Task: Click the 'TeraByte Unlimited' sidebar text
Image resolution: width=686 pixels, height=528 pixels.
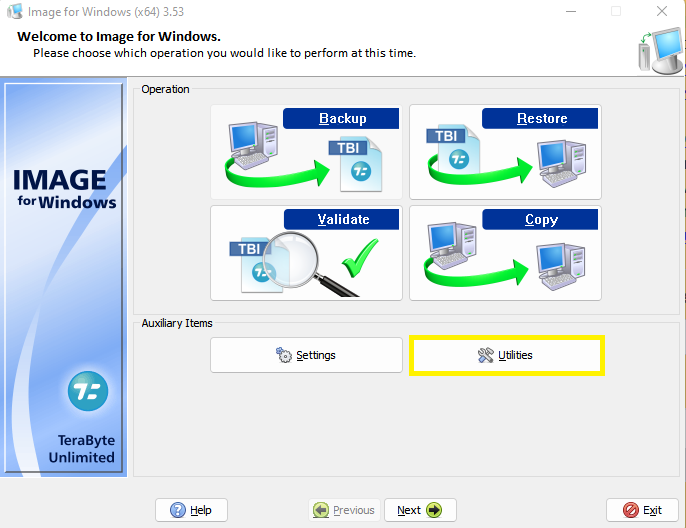Action: pos(82,449)
